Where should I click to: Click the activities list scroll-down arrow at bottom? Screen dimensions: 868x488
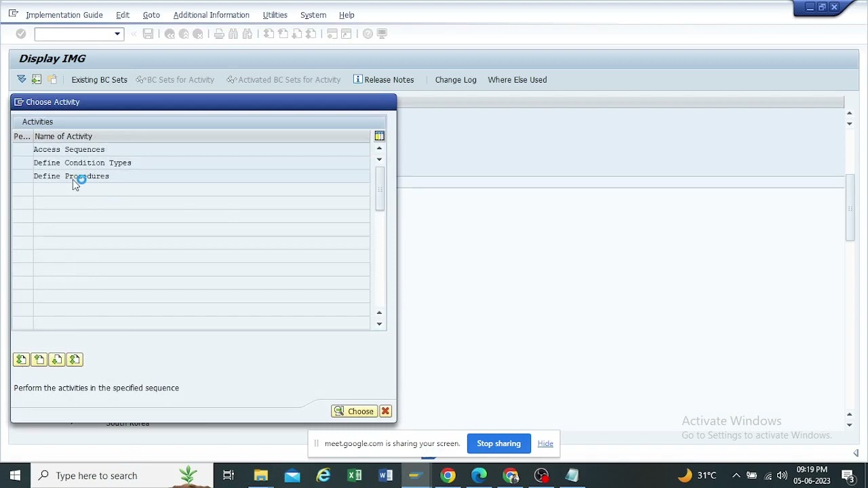click(x=379, y=324)
